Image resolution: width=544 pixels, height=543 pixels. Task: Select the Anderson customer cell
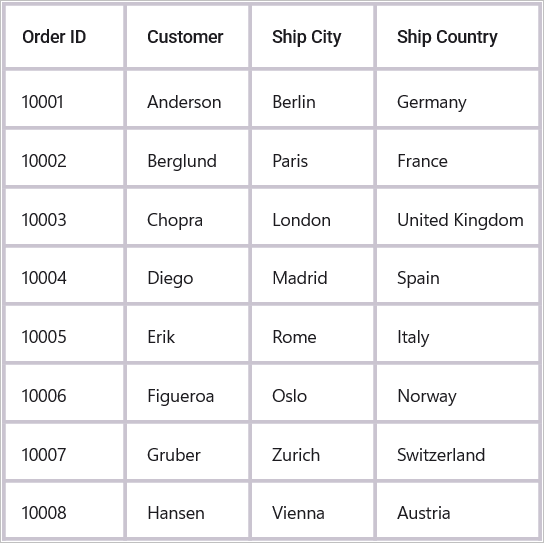click(188, 99)
